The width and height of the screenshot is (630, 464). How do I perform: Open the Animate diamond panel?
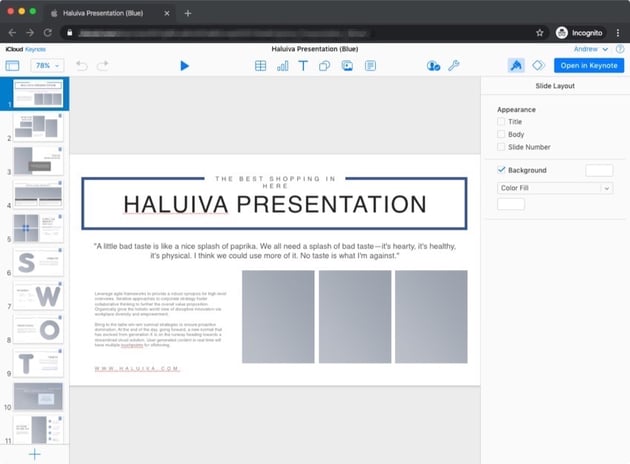click(538, 65)
